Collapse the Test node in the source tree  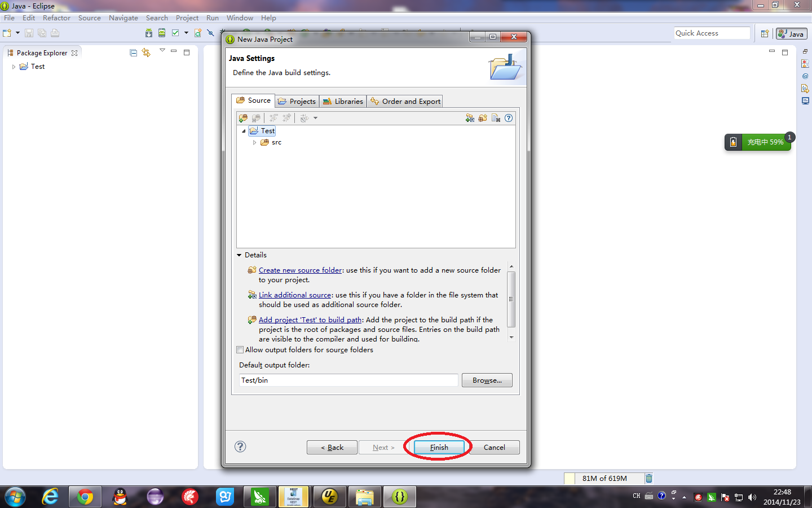click(x=244, y=131)
